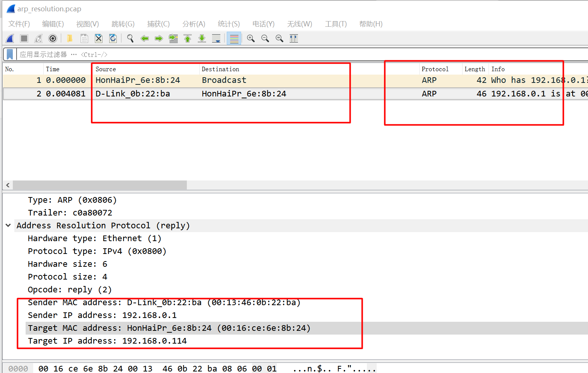Screen dimensions: 588x373
Task: Sort by the Source column header
Action: pos(146,69)
